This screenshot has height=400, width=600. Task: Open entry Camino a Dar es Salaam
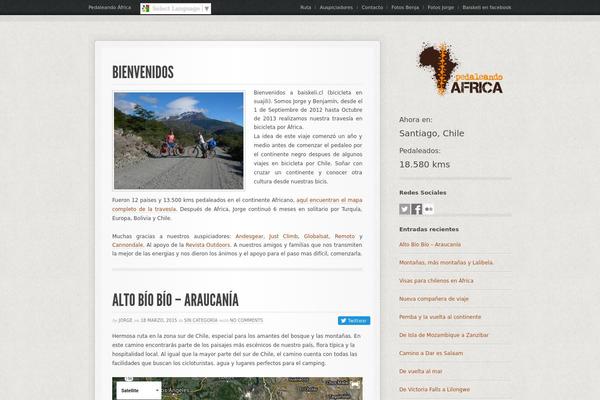(431, 353)
